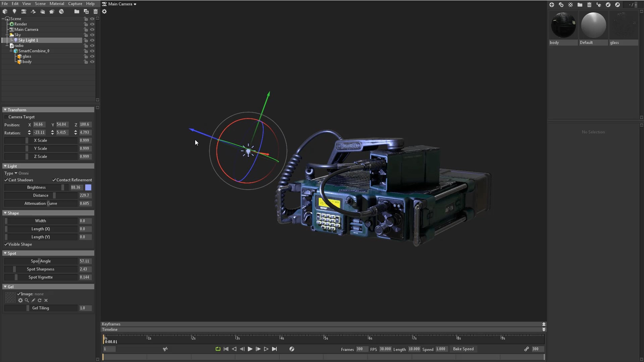Create a new material with plus icon
The image size is (644, 362).
click(x=552, y=5)
